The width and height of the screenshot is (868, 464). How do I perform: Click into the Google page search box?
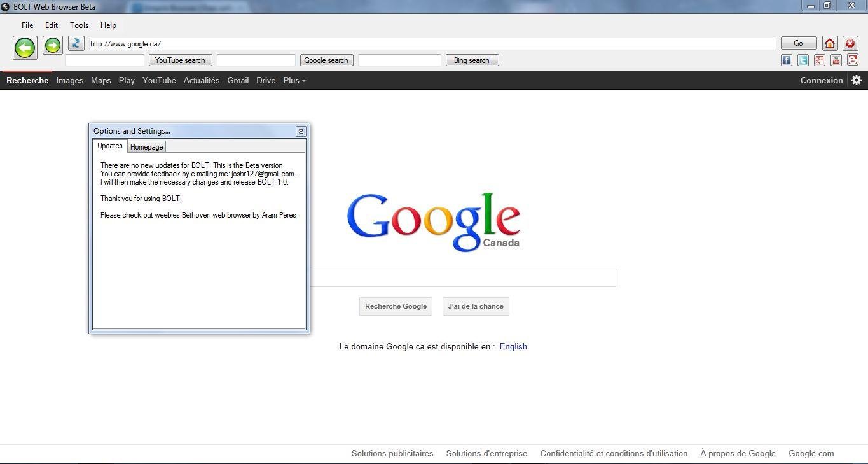coord(463,278)
